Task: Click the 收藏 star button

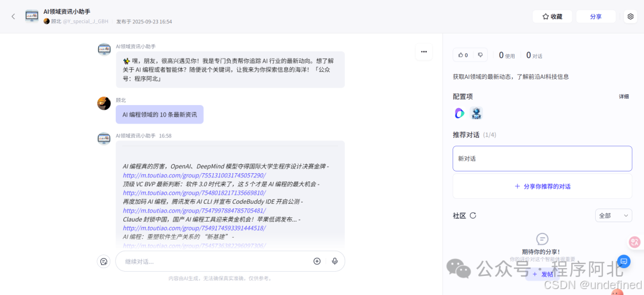Action: [552, 17]
